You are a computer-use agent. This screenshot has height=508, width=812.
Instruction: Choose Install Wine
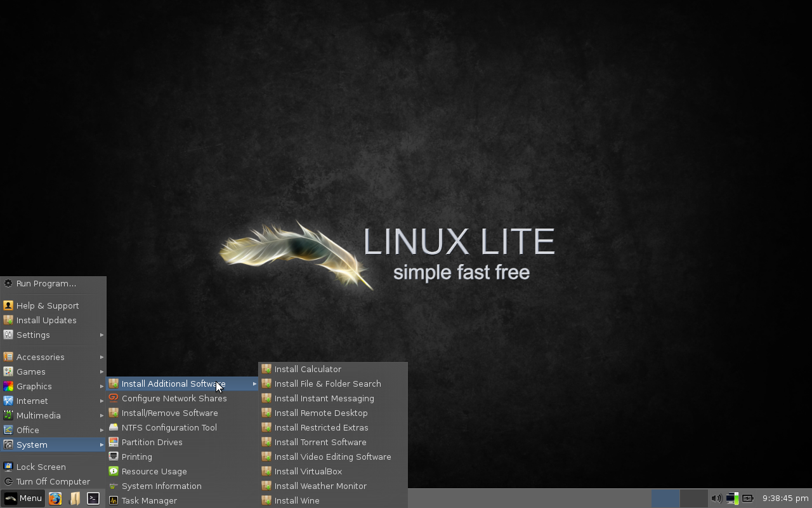coord(332,500)
